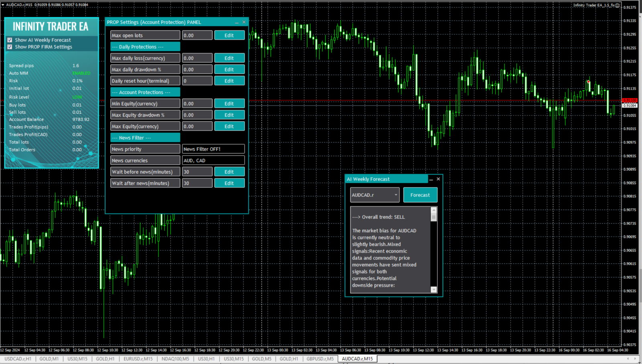Viewport: 642px width, 364px height.
Task: Toggle the Show PROP FIRM Settings checkbox
Action: pyautogui.click(x=10, y=47)
